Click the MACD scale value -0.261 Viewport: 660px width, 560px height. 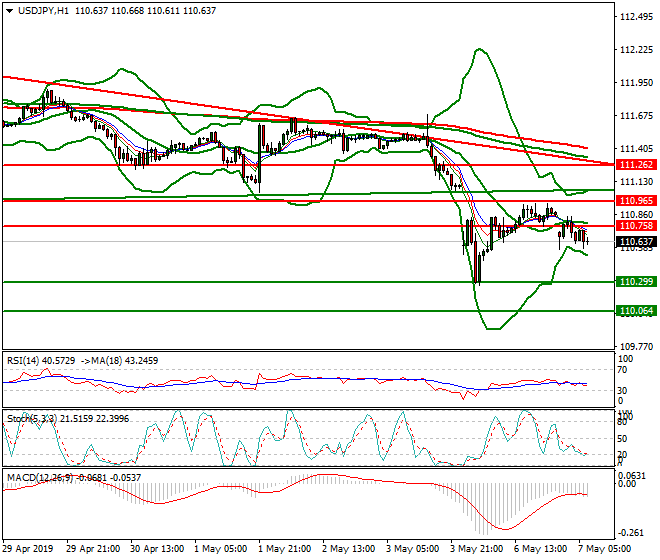[x=631, y=533]
